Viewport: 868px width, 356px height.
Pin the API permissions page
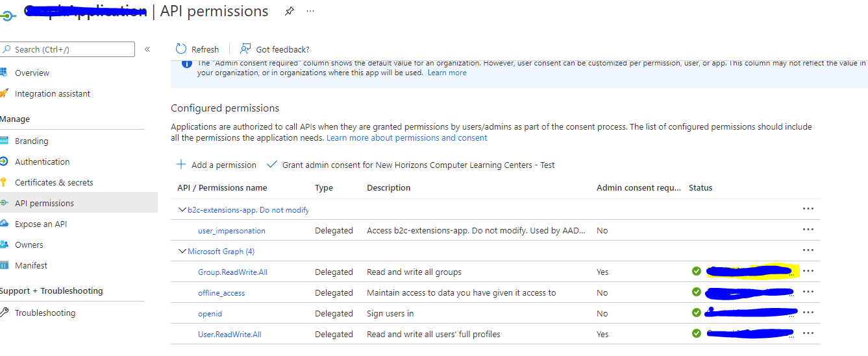click(288, 11)
